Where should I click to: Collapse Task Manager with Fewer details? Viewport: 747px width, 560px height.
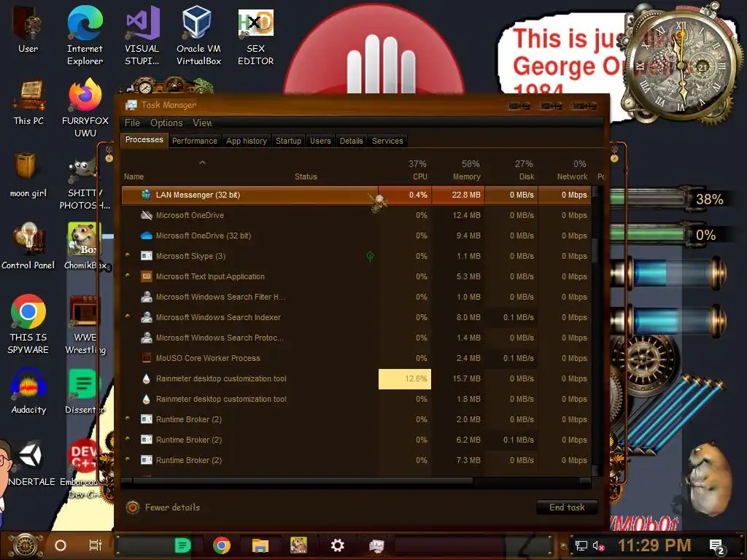(x=163, y=507)
